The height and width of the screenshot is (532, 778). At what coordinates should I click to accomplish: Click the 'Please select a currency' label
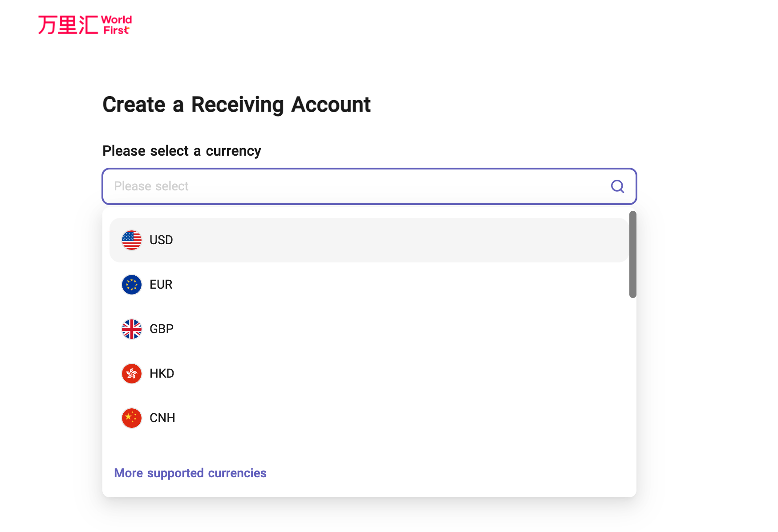coord(182,151)
